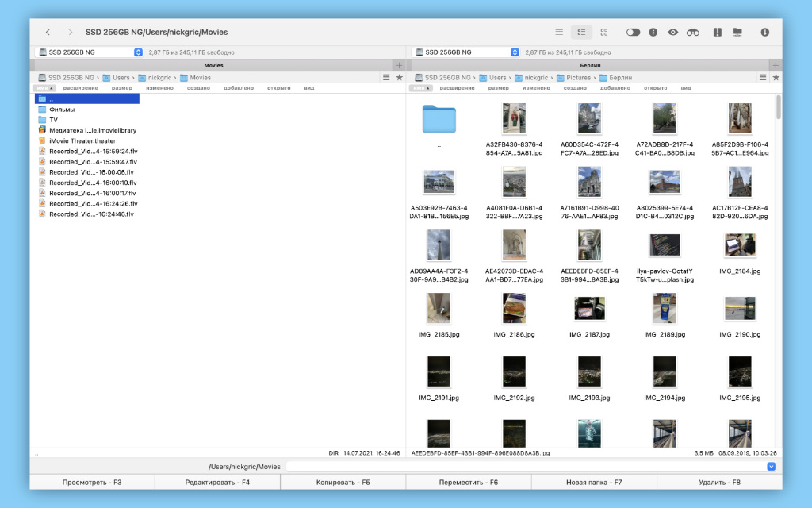Add new tab in left panel
This screenshot has height=508, width=812.
[399, 65]
